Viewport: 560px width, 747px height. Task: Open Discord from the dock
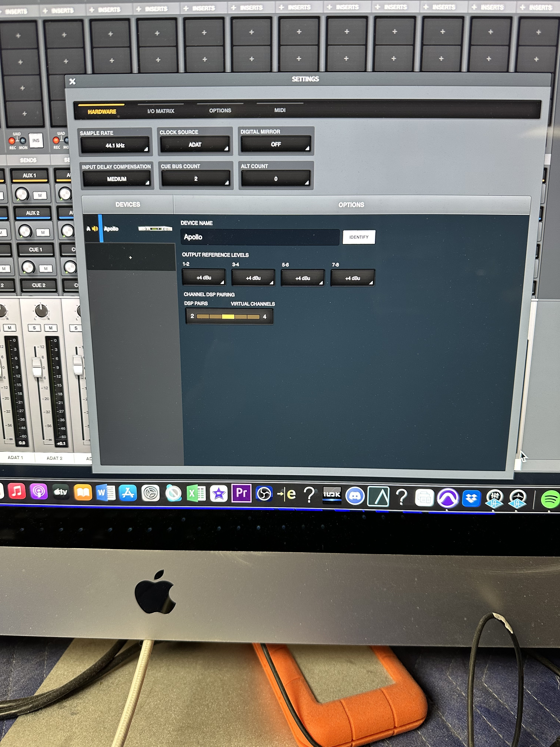[355, 495]
